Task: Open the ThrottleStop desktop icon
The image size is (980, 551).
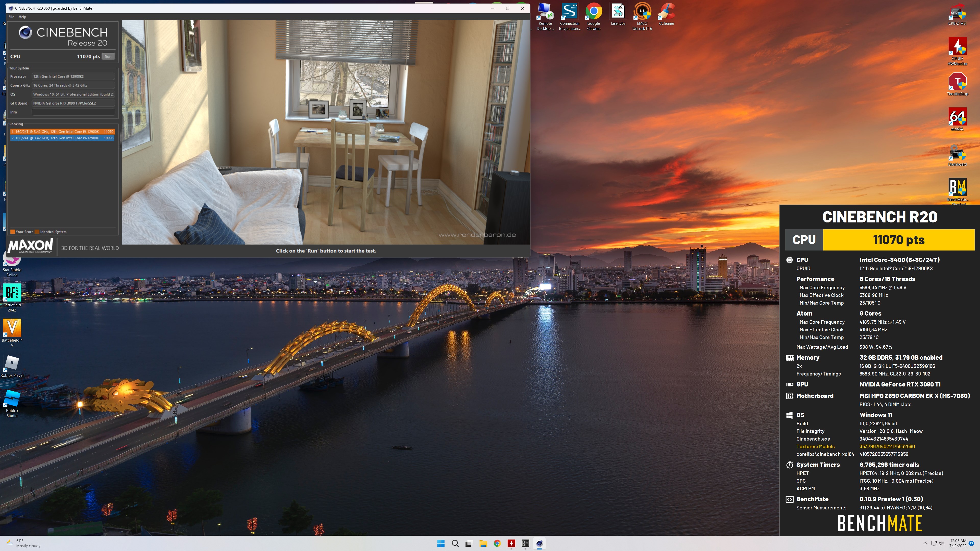Action: tap(957, 84)
